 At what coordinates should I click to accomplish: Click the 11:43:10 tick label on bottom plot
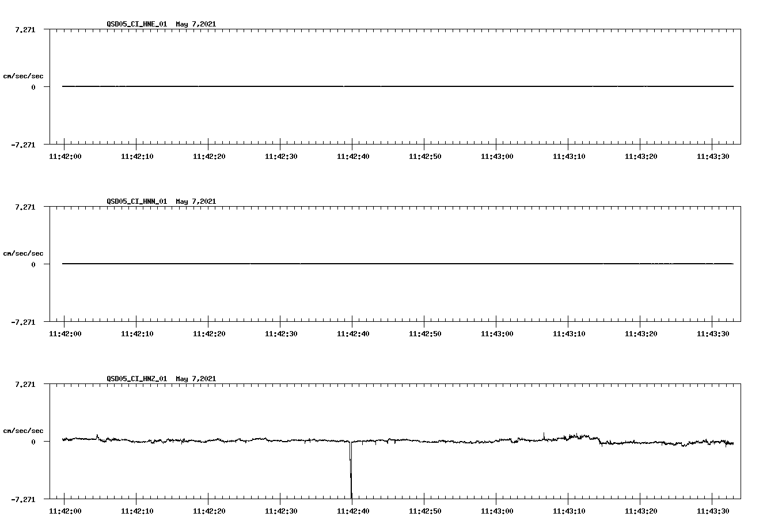[569, 510]
